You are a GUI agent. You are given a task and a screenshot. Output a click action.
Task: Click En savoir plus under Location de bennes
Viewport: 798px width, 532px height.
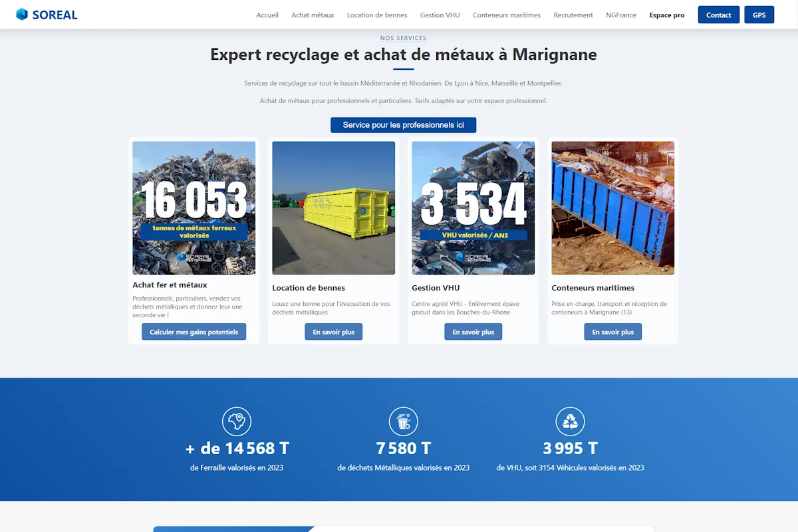coord(334,332)
